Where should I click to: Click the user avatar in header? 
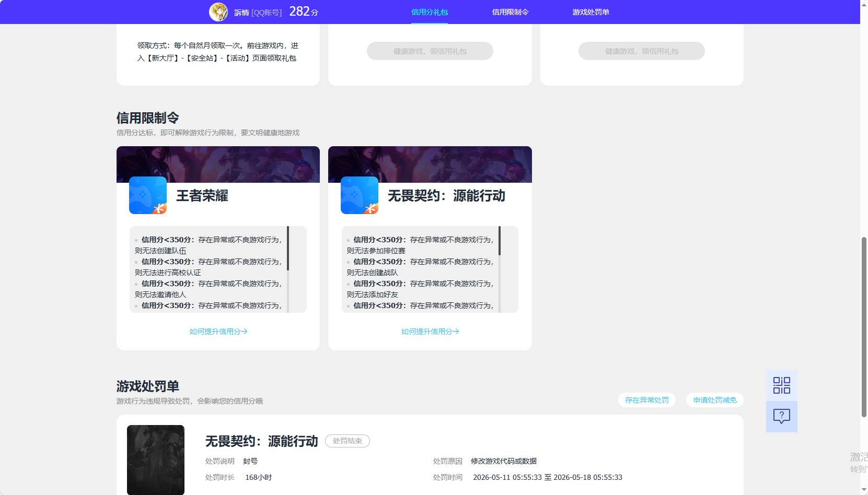click(218, 12)
